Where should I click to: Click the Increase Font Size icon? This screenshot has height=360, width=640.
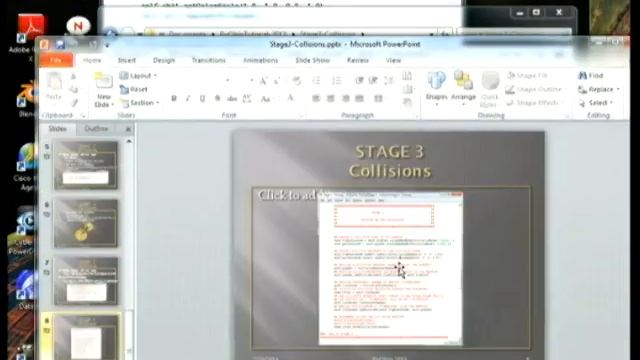(x=263, y=81)
